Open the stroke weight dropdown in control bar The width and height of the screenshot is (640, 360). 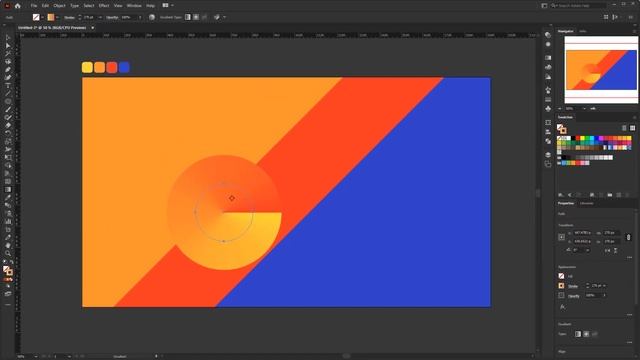(100, 17)
